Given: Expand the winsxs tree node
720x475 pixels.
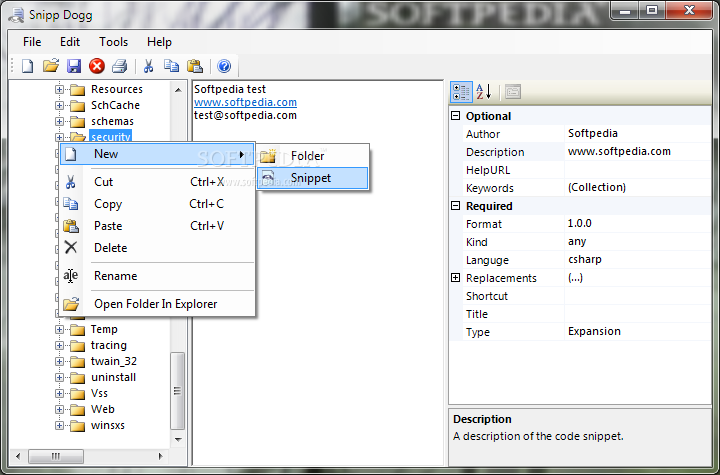Looking at the screenshot, I should click(x=59, y=425).
